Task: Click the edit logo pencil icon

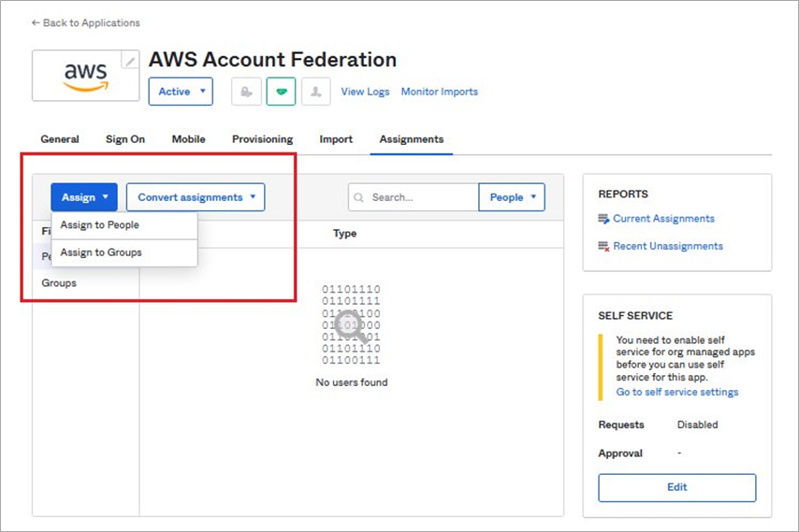Action: (x=130, y=61)
